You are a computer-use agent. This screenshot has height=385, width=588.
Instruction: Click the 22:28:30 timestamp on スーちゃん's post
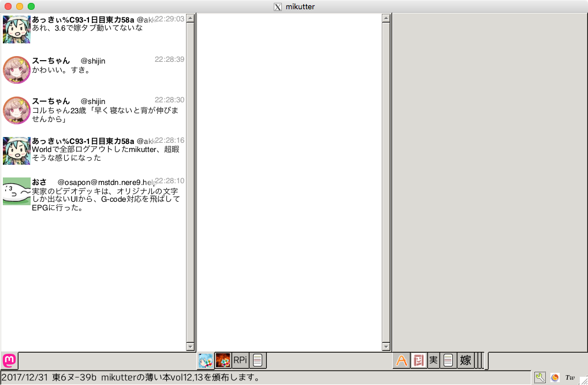(169, 100)
